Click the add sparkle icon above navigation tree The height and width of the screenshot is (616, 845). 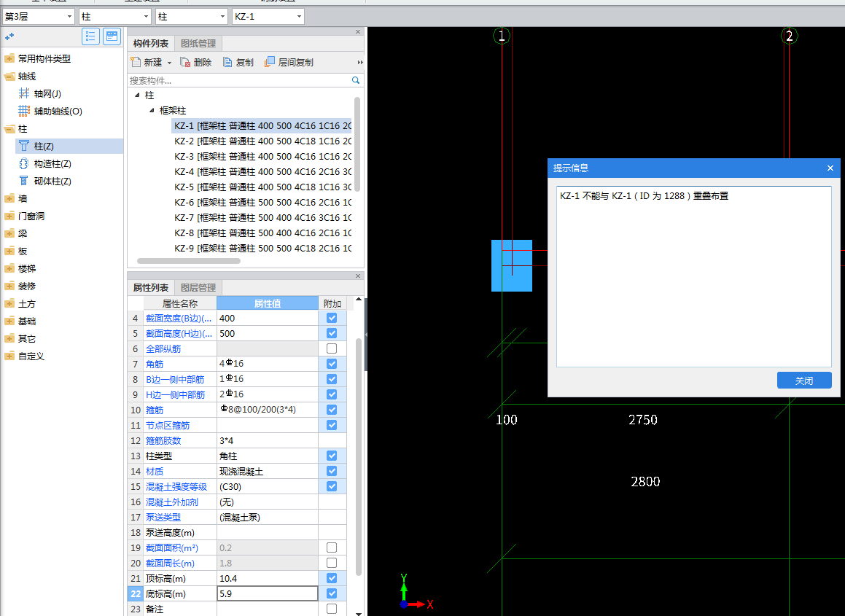tap(9, 36)
